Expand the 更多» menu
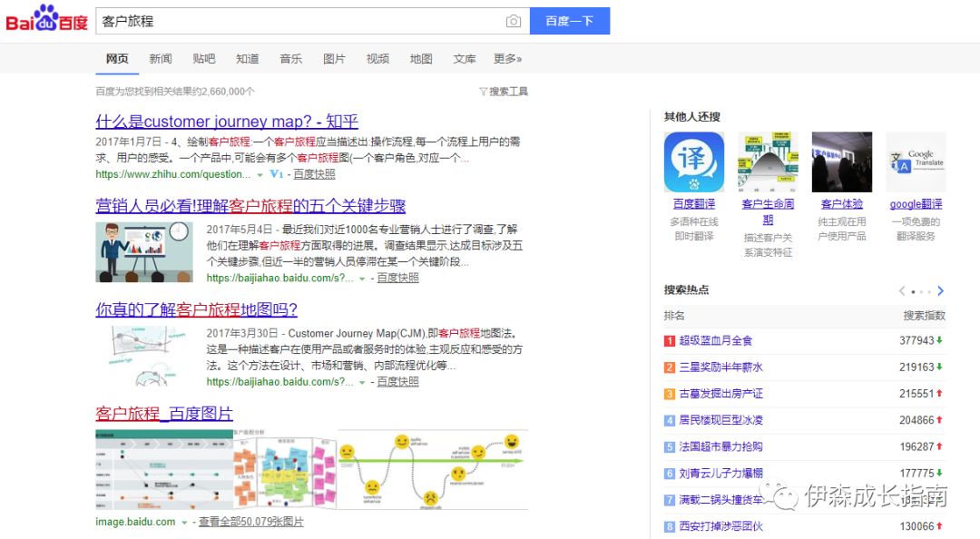 [507, 59]
